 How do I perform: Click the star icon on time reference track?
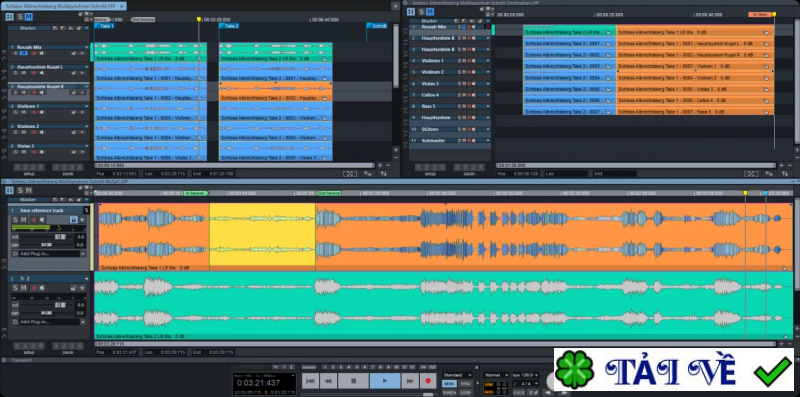point(82,219)
